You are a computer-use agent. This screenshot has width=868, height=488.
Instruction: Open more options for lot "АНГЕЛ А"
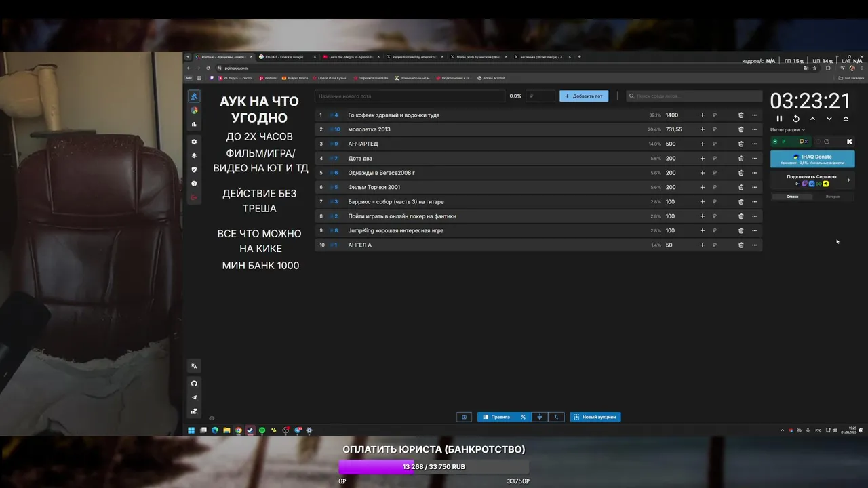click(x=754, y=245)
